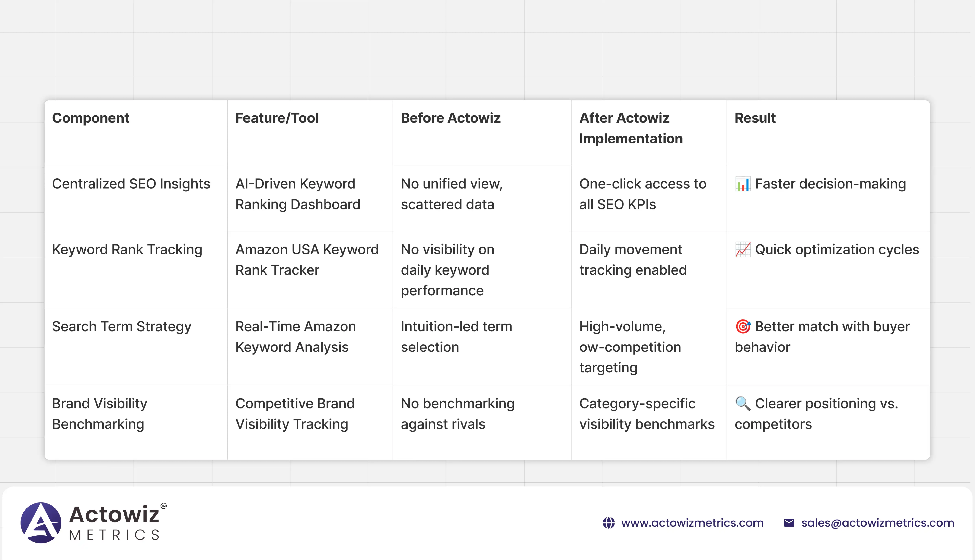Click the trademark symbol near Actowiz

pos(164,506)
